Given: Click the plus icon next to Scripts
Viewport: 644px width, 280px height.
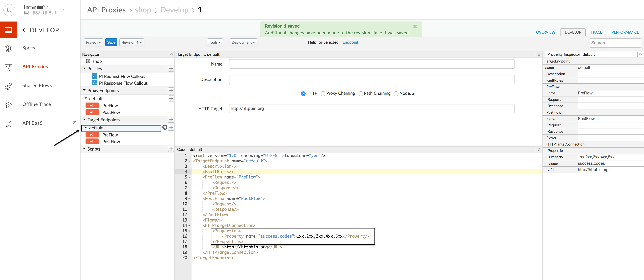Looking at the screenshot, I should (x=171, y=149).
